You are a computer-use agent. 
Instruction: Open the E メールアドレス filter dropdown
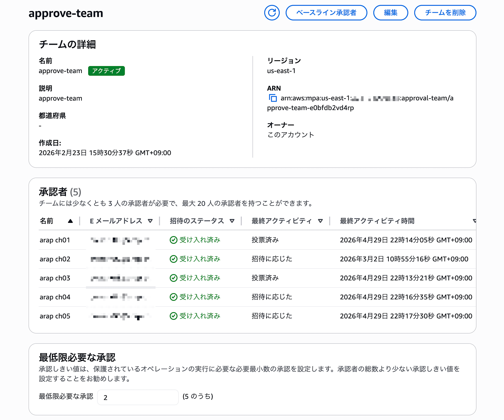pos(150,221)
